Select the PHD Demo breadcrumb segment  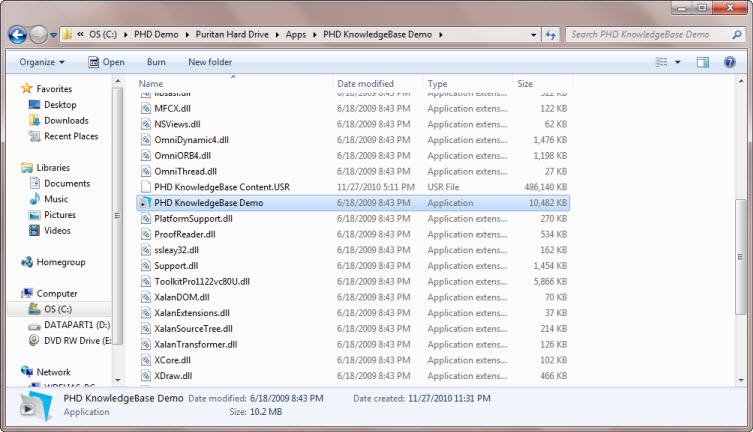pos(156,35)
